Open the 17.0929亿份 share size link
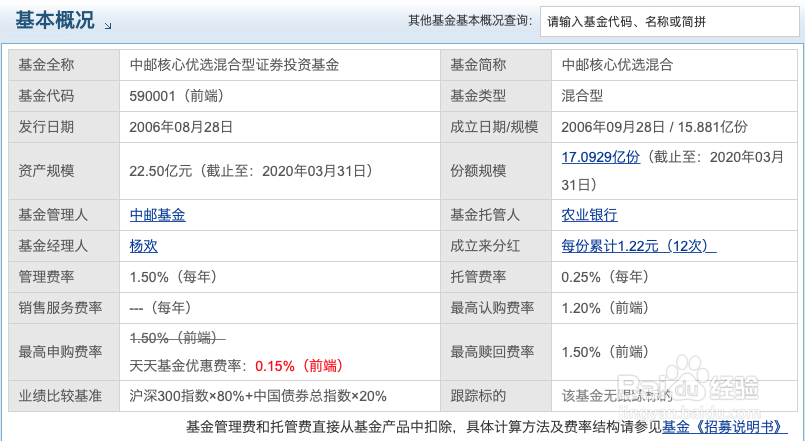Screen dimensions: 805x441 click(x=601, y=157)
